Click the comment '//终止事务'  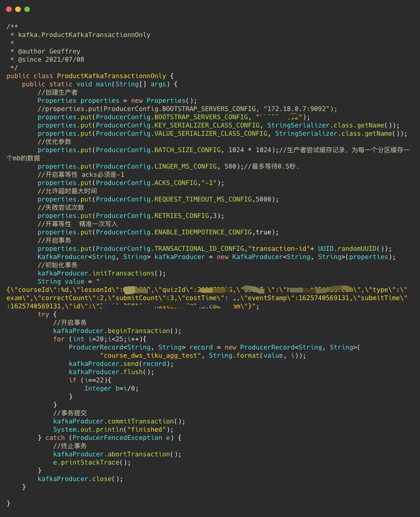coord(70,446)
